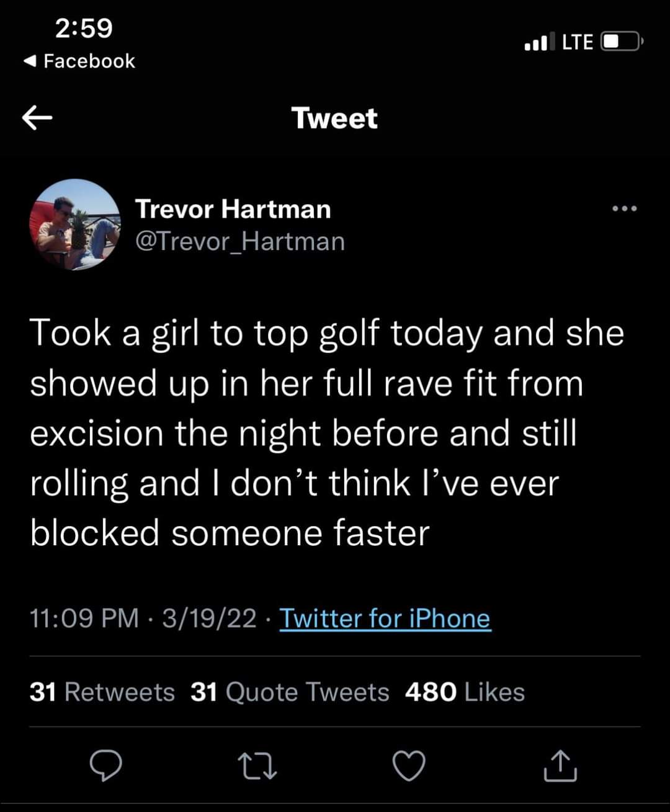Open the share sheet upload icon

pos(561,765)
